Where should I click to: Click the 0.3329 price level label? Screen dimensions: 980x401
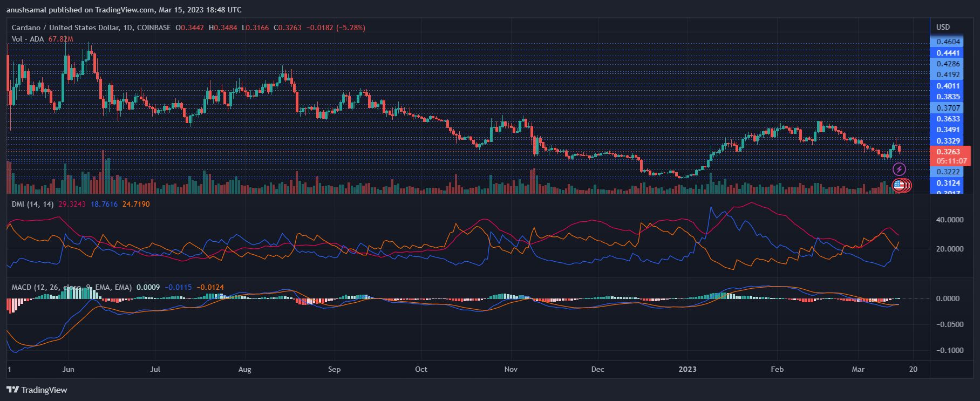click(948, 141)
